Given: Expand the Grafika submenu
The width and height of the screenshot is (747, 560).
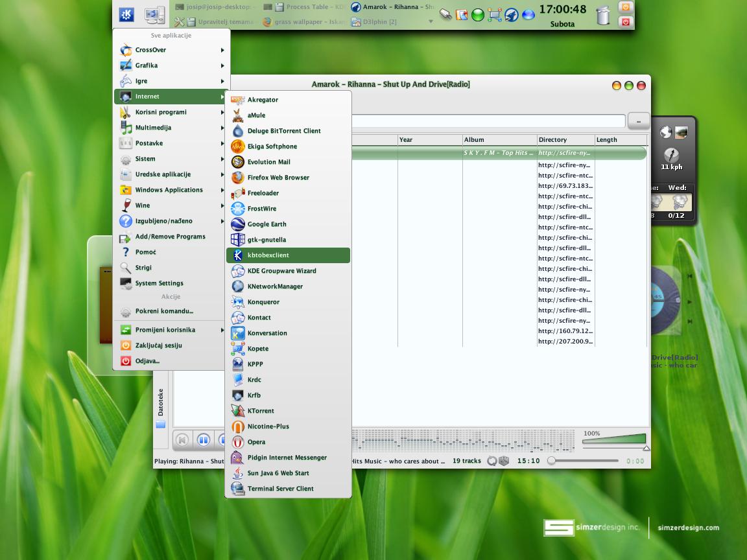Looking at the screenshot, I should click(171, 65).
